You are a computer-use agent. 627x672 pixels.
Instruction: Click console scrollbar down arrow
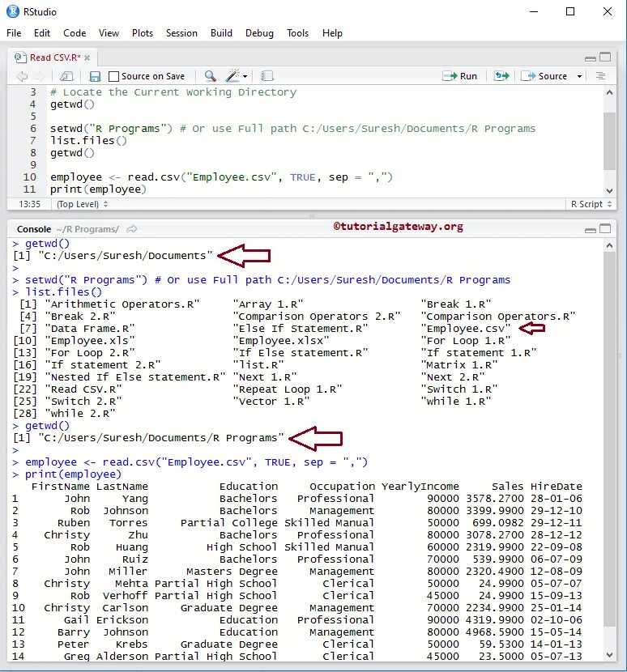(609, 655)
